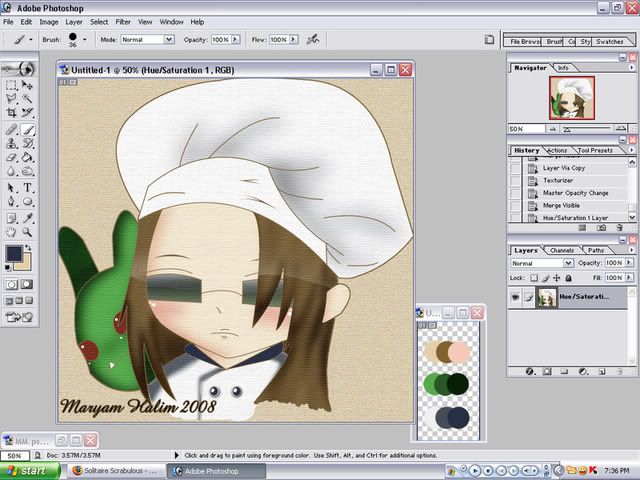Reset to default colors icon

[x=8, y=268]
